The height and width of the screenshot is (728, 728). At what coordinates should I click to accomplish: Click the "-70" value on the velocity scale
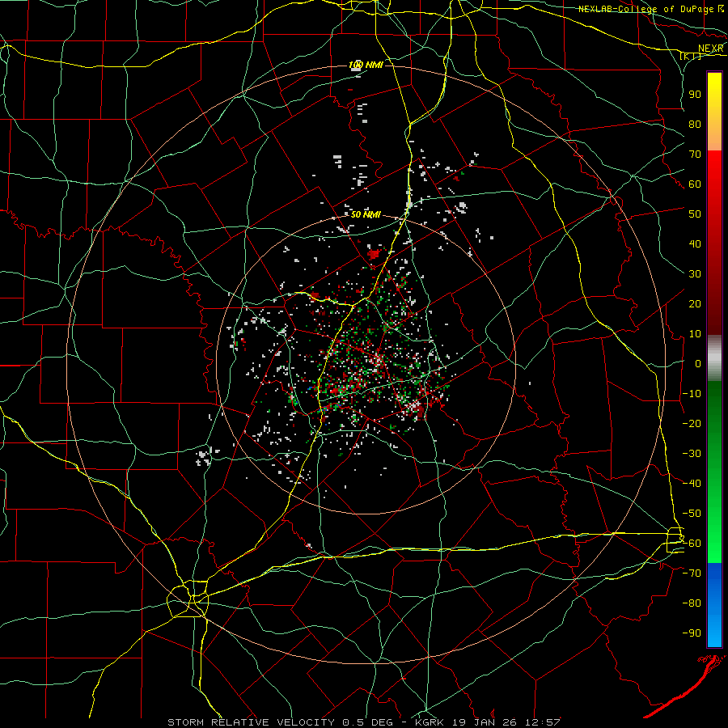pyautogui.click(x=692, y=574)
